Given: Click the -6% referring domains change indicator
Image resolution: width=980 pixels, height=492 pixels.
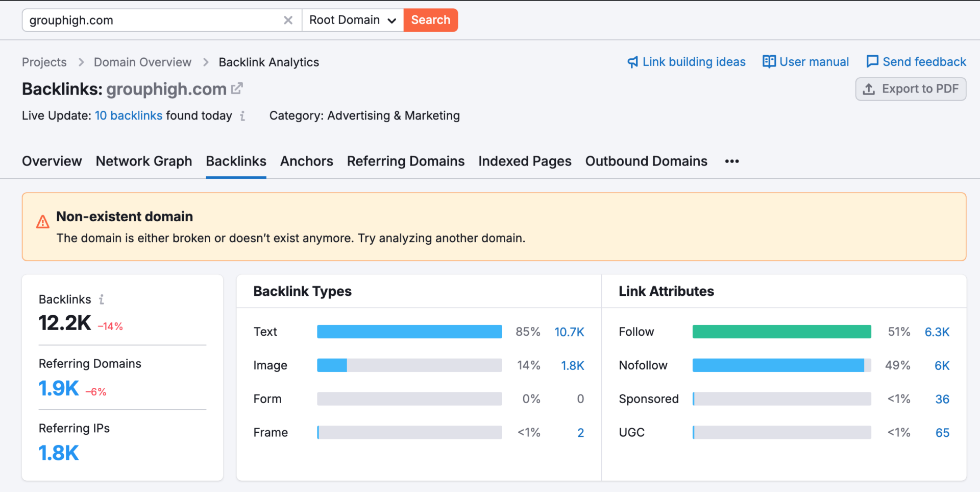Looking at the screenshot, I should (96, 392).
